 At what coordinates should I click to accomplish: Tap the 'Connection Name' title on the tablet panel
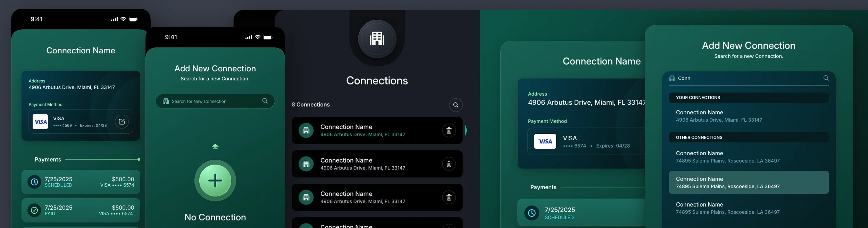(x=602, y=61)
